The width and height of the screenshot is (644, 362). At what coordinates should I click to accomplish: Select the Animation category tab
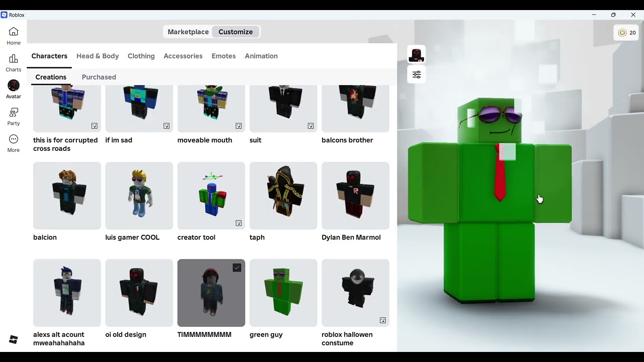(261, 56)
